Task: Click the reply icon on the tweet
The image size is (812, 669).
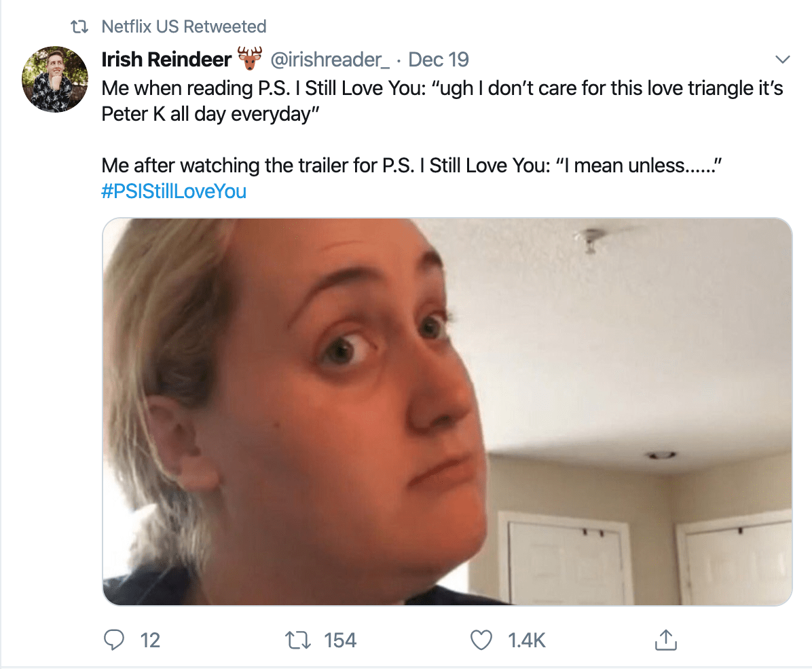Action: click(x=115, y=639)
